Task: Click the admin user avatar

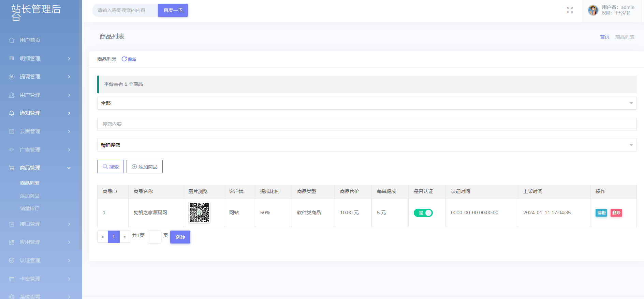Action: [593, 10]
